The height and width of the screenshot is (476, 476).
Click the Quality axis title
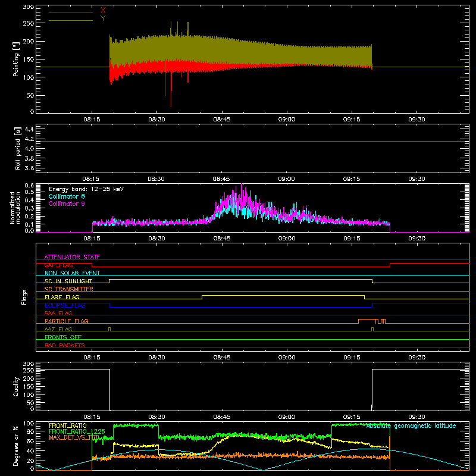tap(16, 386)
